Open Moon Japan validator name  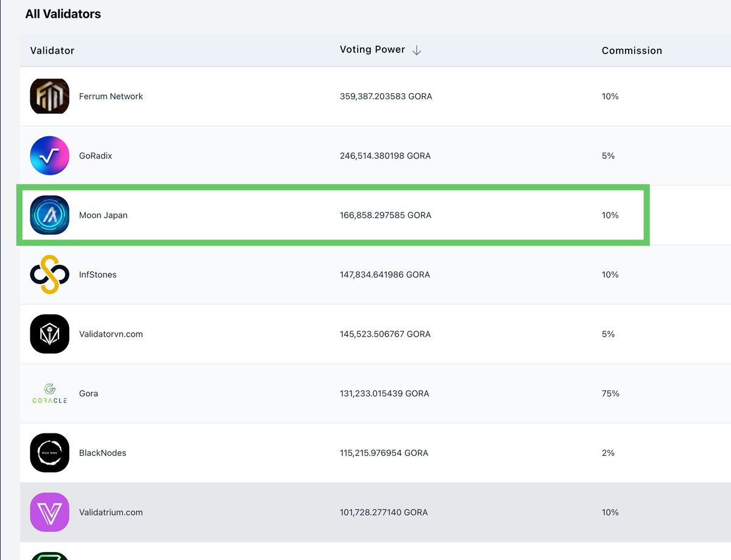tap(104, 215)
